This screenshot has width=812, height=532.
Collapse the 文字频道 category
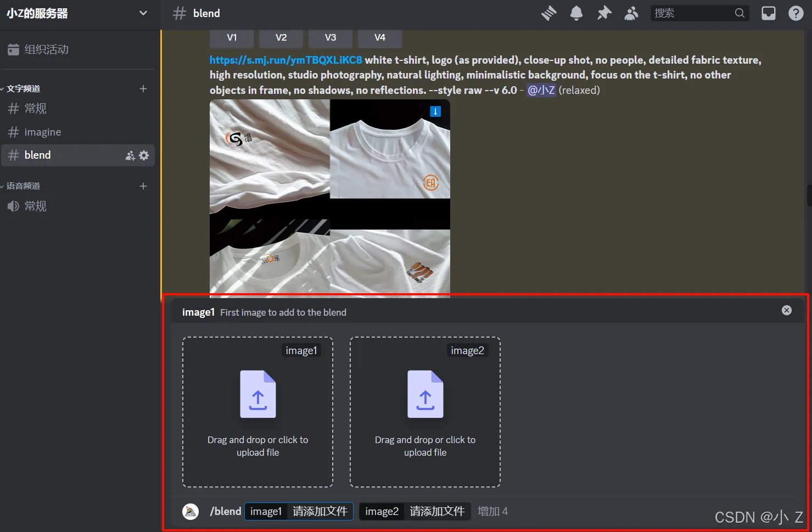pos(23,89)
